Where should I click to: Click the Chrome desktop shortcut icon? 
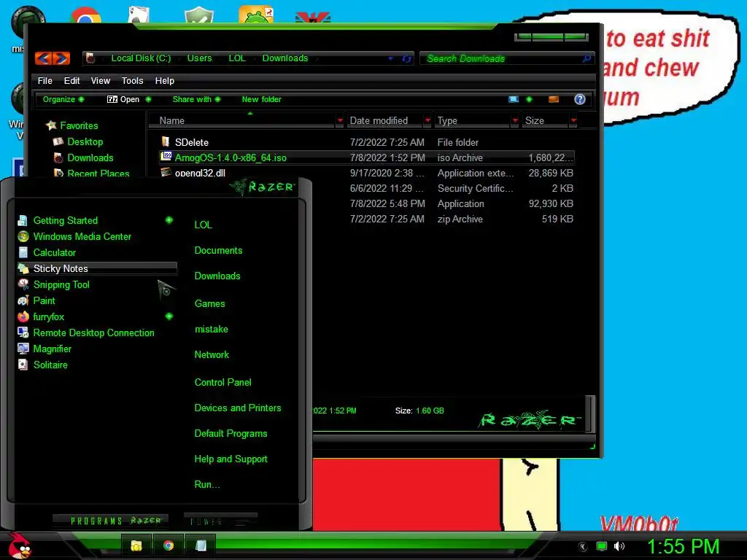coord(86,15)
